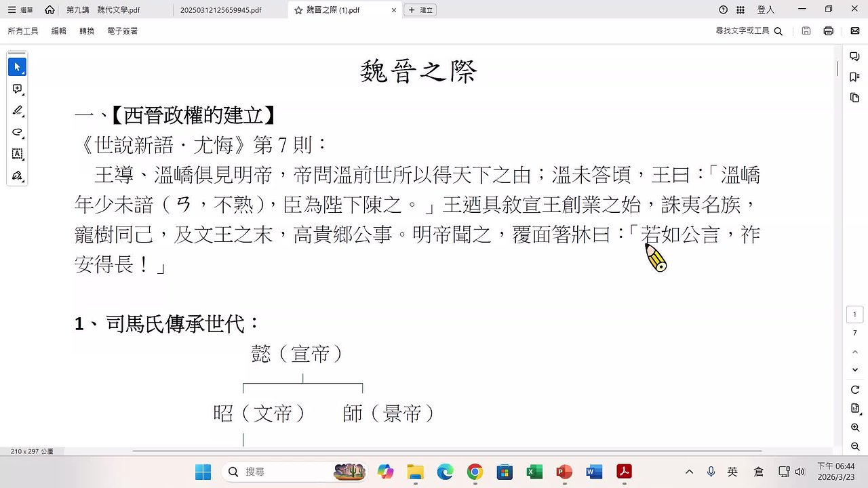Activate the Select text box tool
The width and height of the screenshot is (868, 488).
pos(17,154)
